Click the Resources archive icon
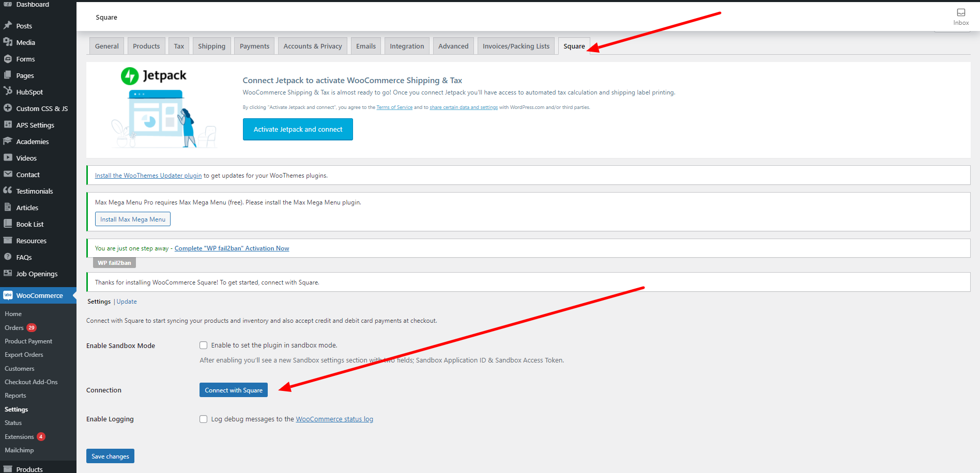 coord(8,240)
